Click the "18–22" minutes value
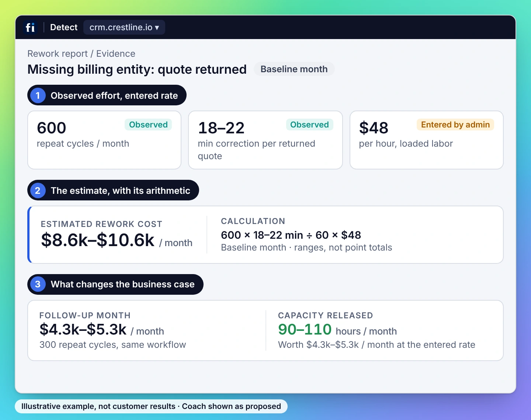Screen dimensions: 531x420 pos(221,128)
